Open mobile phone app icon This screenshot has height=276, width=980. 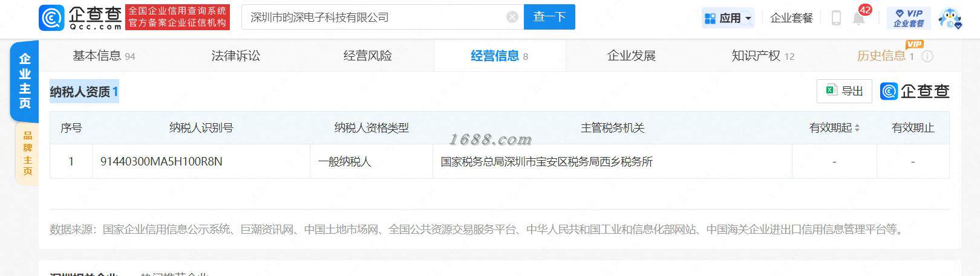(836, 18)
